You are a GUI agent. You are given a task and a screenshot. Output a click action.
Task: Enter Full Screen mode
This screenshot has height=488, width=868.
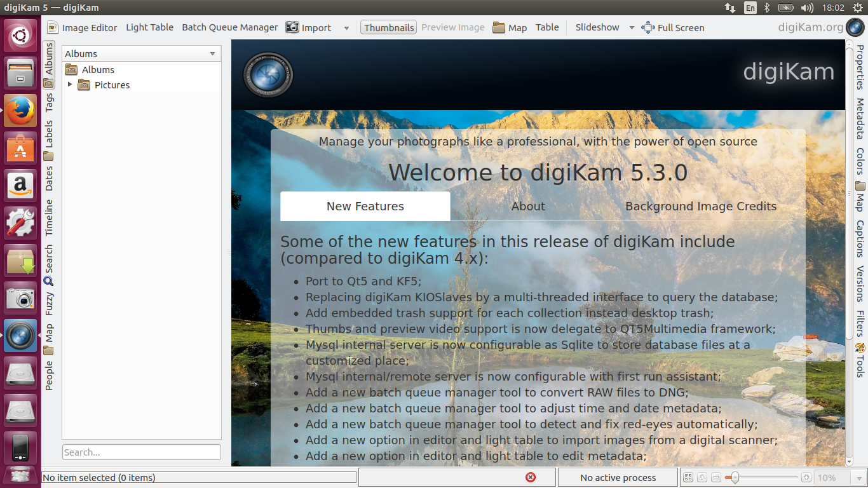point(673,27)
